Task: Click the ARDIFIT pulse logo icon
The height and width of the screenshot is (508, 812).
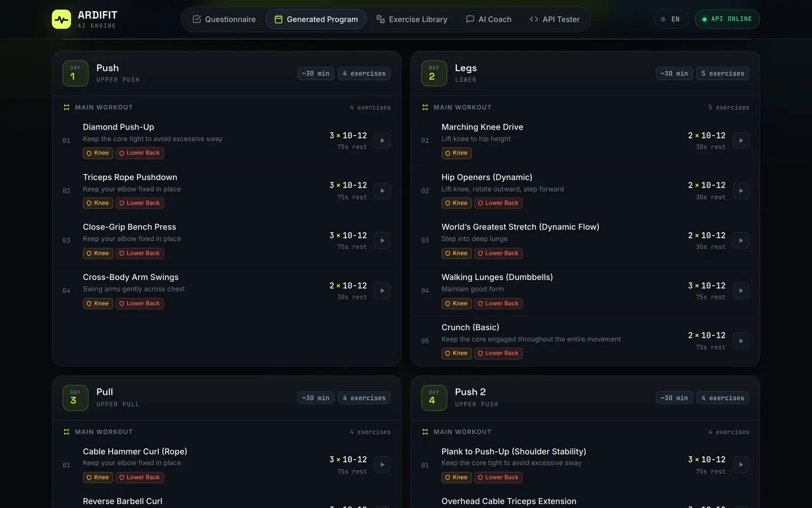Action: 61,19
